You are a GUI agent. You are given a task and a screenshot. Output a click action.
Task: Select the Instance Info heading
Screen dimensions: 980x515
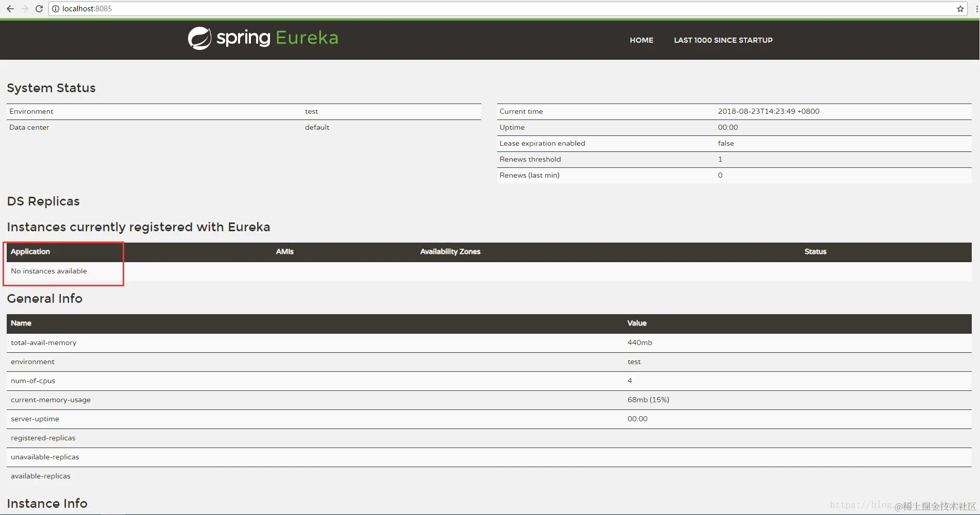coord(47,504)
